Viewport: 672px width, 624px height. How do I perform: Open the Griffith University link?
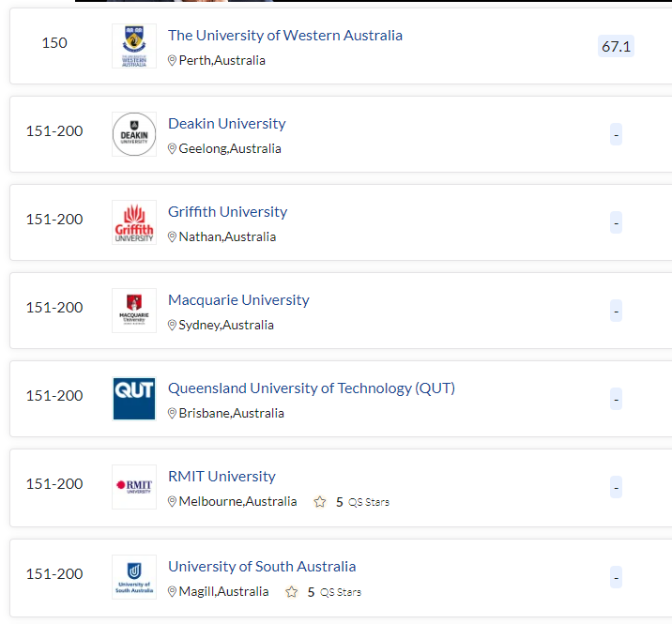pos(227,212)
